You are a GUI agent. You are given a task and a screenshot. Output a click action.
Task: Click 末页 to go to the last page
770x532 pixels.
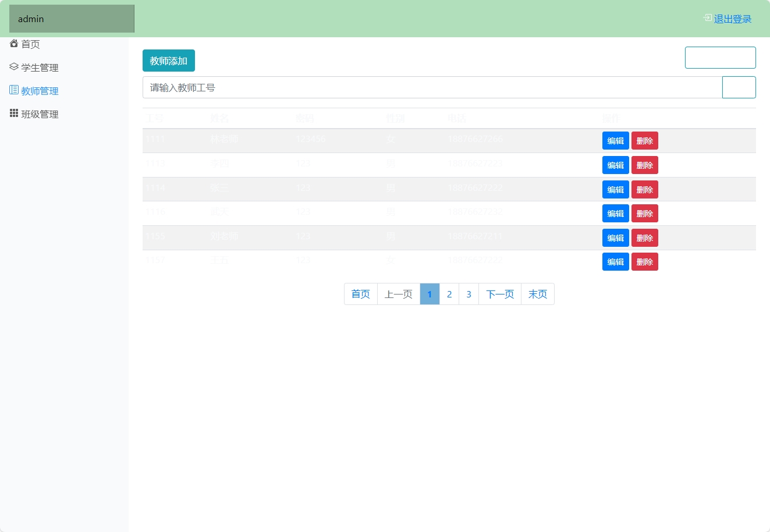(537, 294)
